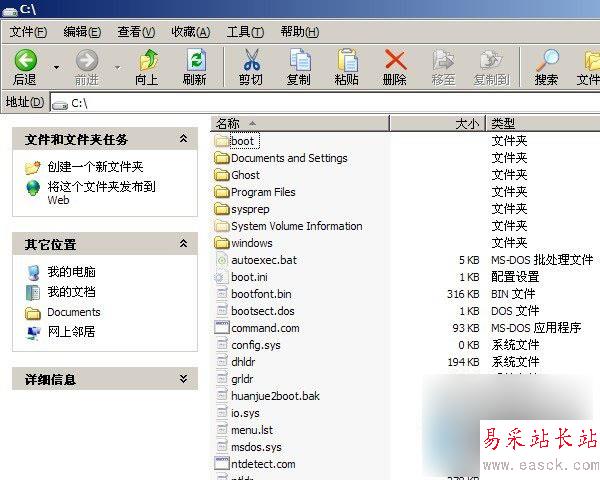Select the menu.lst file name

[252, 430]
